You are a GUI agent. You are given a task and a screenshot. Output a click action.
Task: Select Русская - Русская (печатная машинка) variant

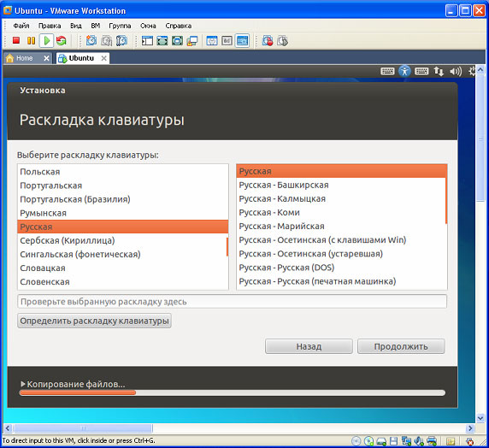click(x=341, y=281)
